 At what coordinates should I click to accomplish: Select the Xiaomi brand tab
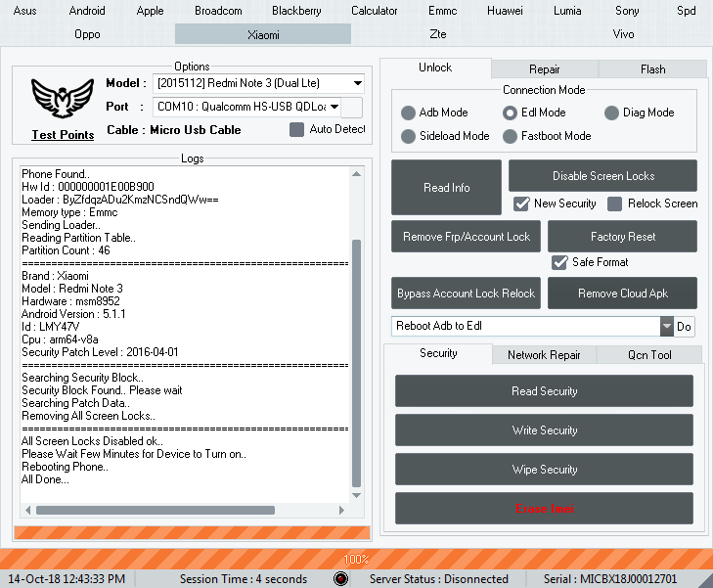[x=263, y=34]
